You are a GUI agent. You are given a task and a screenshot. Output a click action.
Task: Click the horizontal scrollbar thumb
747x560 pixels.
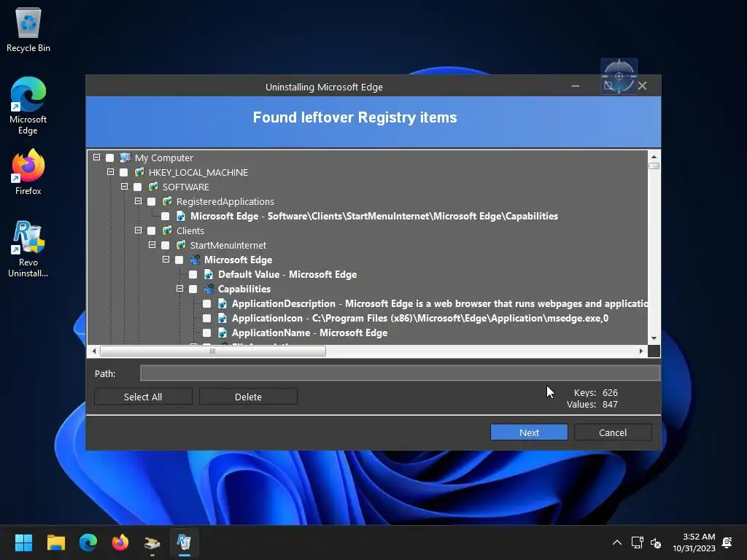[213, 351]
